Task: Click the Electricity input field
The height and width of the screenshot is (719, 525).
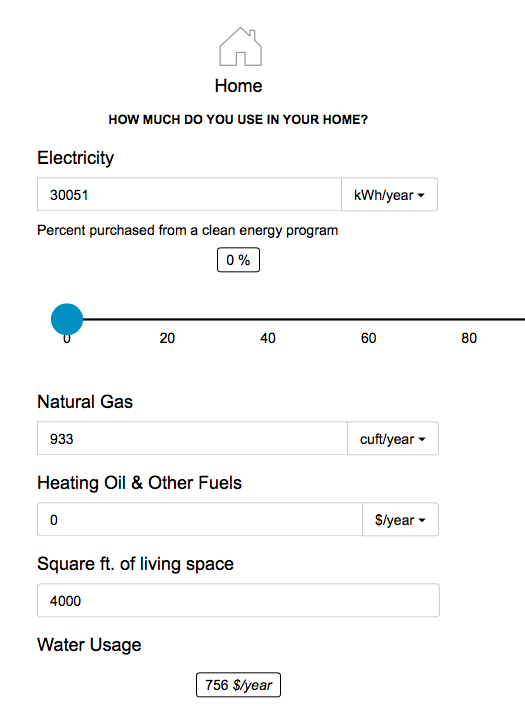Action: [189, 195]
